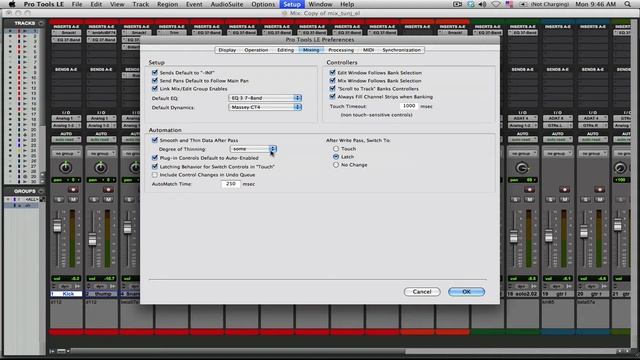Record-enable the second mixer track
640x360 pixels.
click(108, 190)
